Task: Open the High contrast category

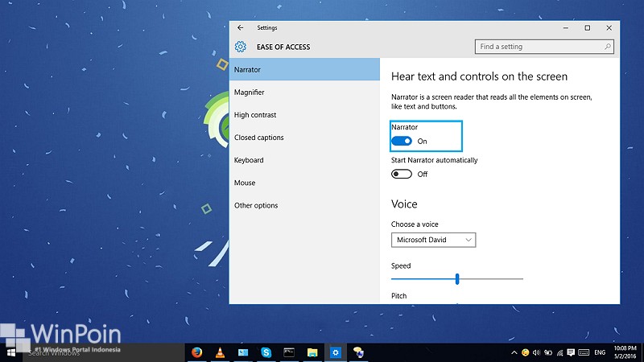Action: (304, 115)
